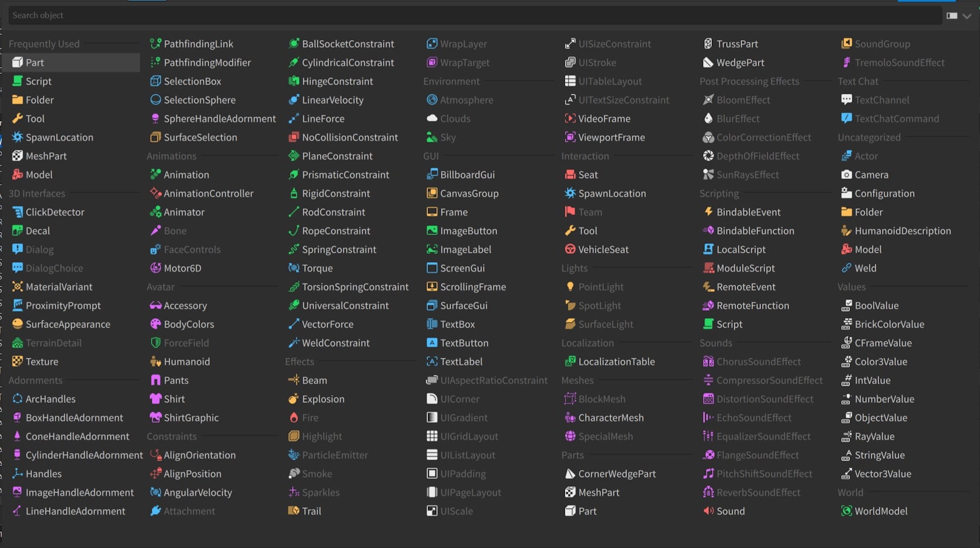Insert a CornerWedgePart
Image resolution: width=980 pixels, height=548 pixels.
616,474
